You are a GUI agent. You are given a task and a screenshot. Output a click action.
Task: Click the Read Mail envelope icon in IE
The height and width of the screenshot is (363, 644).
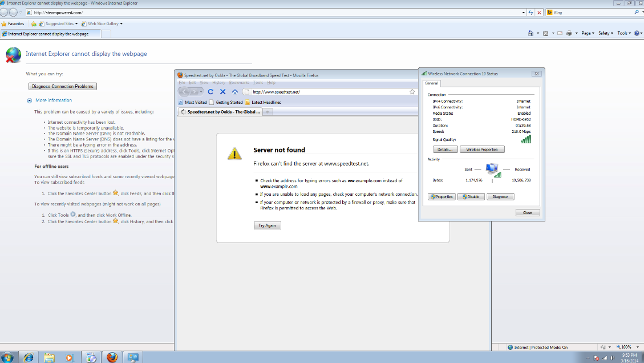[560, 33]
